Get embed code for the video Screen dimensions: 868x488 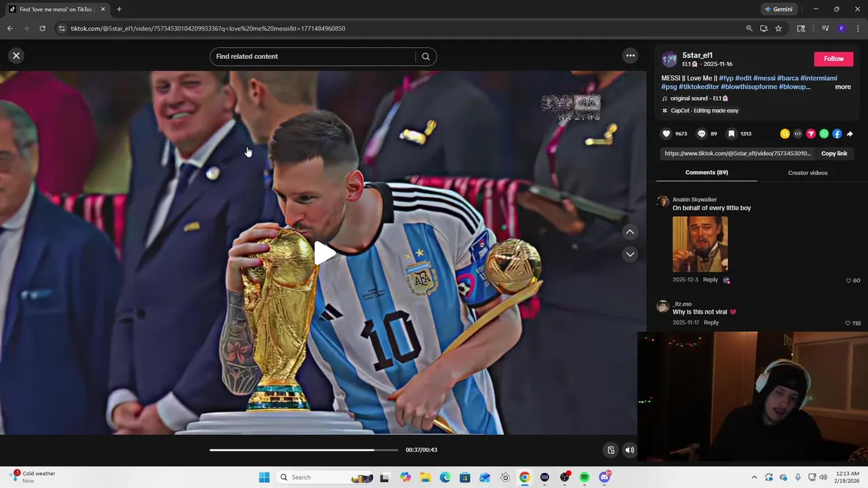pos(797,134)
